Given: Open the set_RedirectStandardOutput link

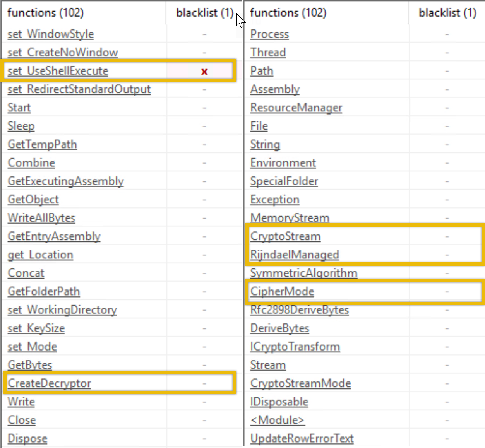Looking at the screenshot, I should coord(79,89).
